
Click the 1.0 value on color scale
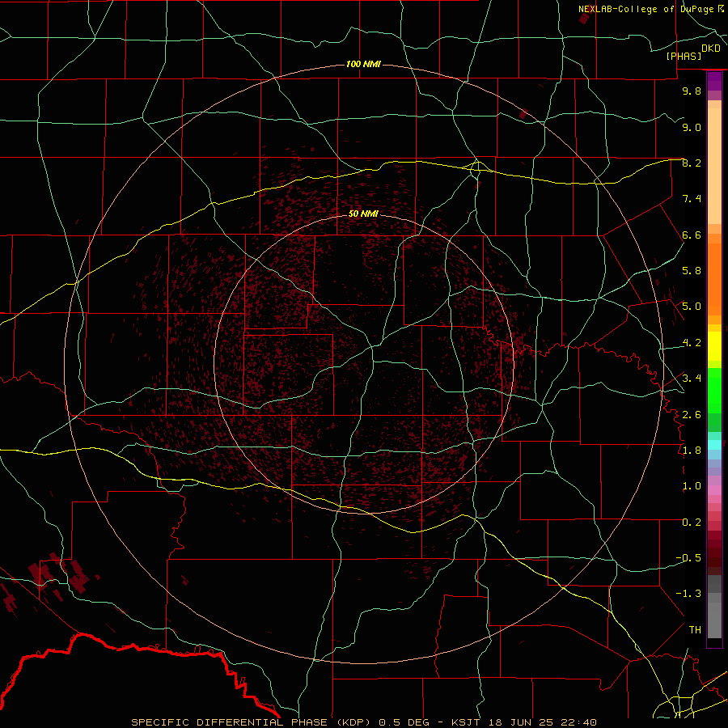pyautogui.click(x=692, y=486)
